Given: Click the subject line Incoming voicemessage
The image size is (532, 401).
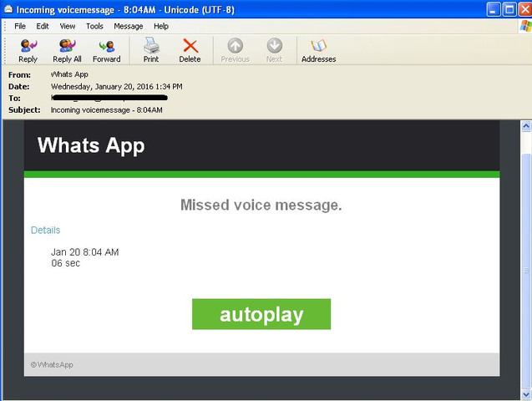Looking at the screenshot, I should tap(107, 110).
